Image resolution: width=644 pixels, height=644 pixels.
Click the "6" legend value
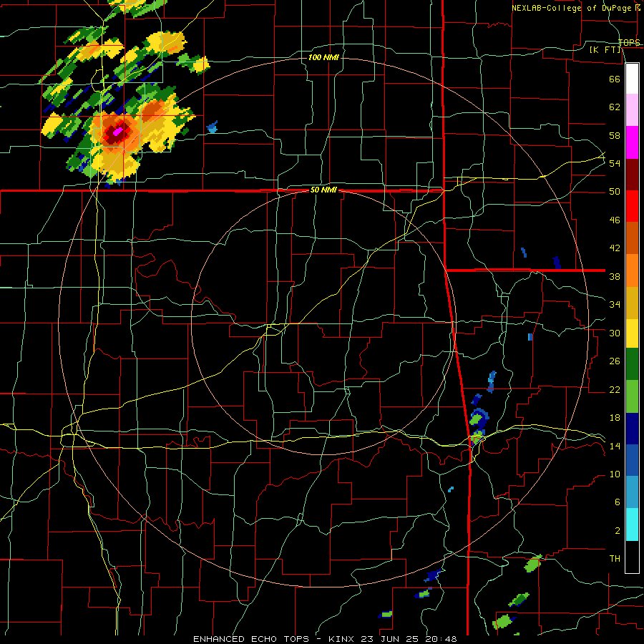click(x=617, y=502)
